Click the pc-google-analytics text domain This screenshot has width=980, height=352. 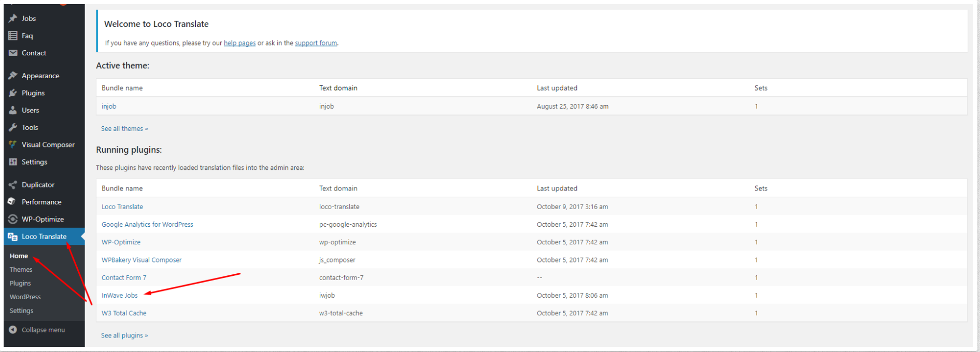click(348, 224)
